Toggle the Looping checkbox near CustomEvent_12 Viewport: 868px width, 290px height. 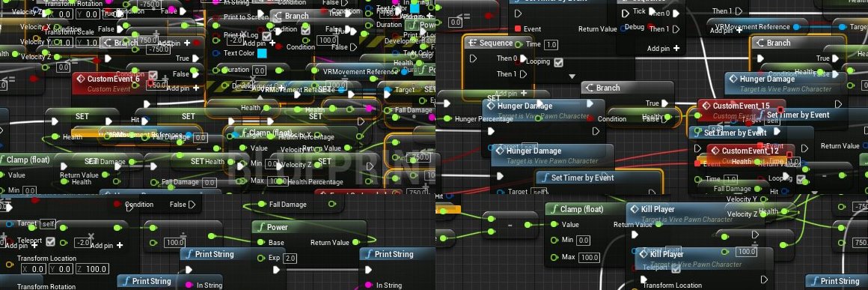click(x=801, y=179)
